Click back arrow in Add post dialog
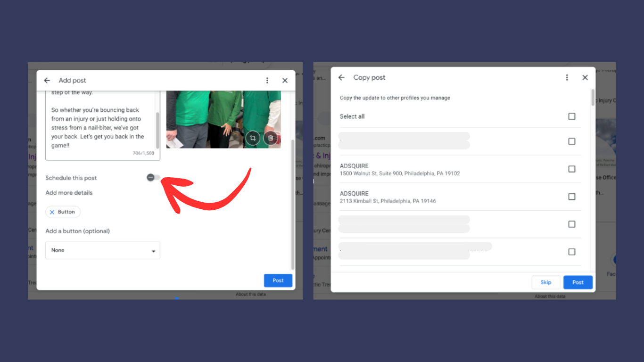Viewport: 644px width, 362px height. (47, 81)
